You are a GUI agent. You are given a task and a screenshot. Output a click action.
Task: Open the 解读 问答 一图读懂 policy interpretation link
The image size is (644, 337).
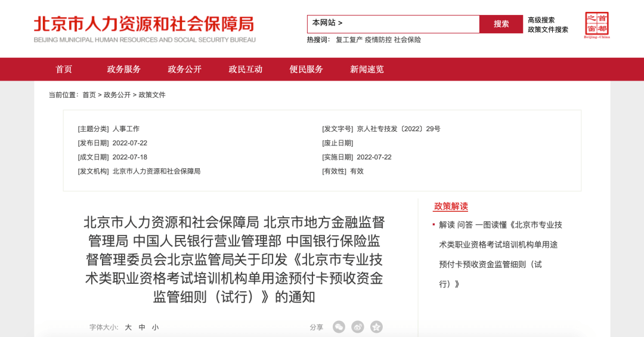tap(500, 255)
